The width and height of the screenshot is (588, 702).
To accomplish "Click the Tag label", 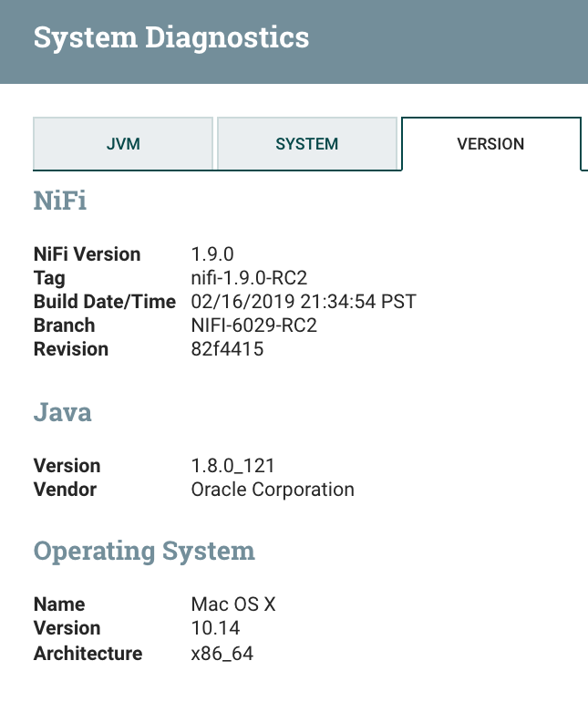I will click(x=49, y=278).
